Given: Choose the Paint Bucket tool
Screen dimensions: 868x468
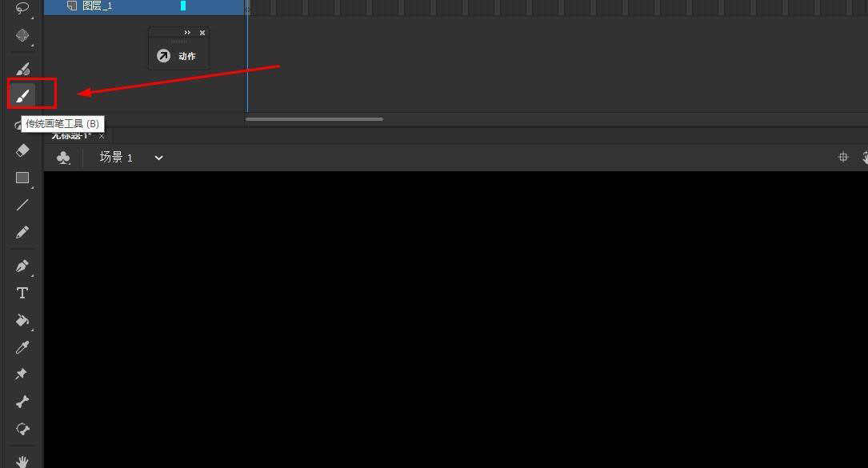Looking at the screenshot, I should (22, 320).
